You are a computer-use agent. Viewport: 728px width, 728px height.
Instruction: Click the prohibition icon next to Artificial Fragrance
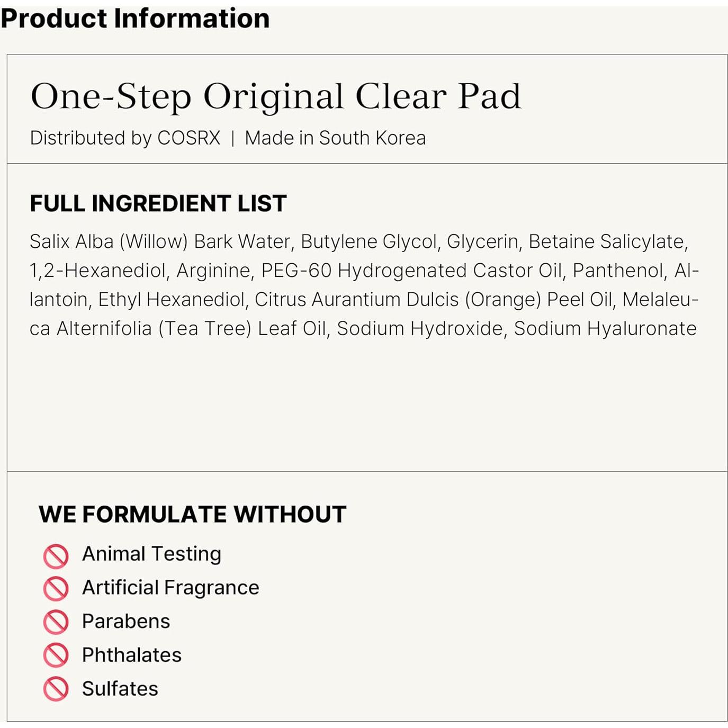point(56,589)
